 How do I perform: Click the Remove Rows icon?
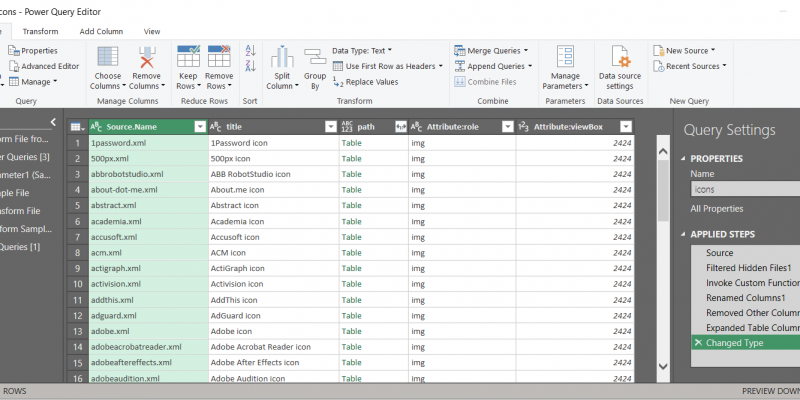coord(219,57)
